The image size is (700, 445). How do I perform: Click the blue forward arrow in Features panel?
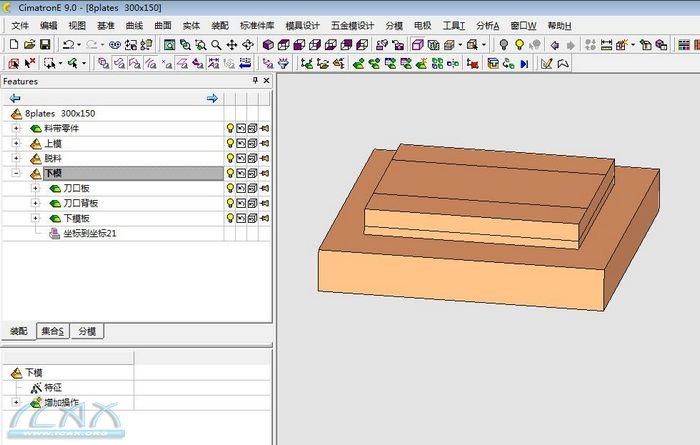tap(212, 98)
